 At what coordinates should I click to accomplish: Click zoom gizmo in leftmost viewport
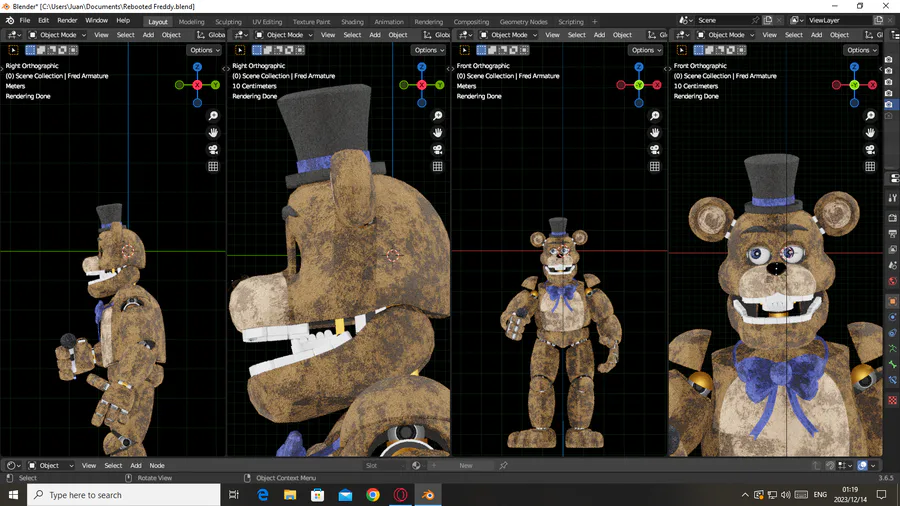213,116
